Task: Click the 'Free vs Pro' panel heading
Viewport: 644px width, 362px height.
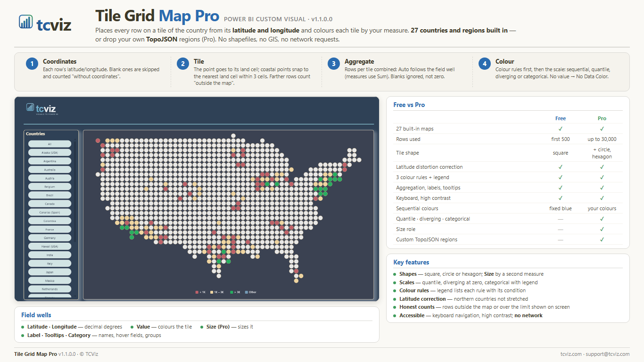Action: (x=409, y=105)
